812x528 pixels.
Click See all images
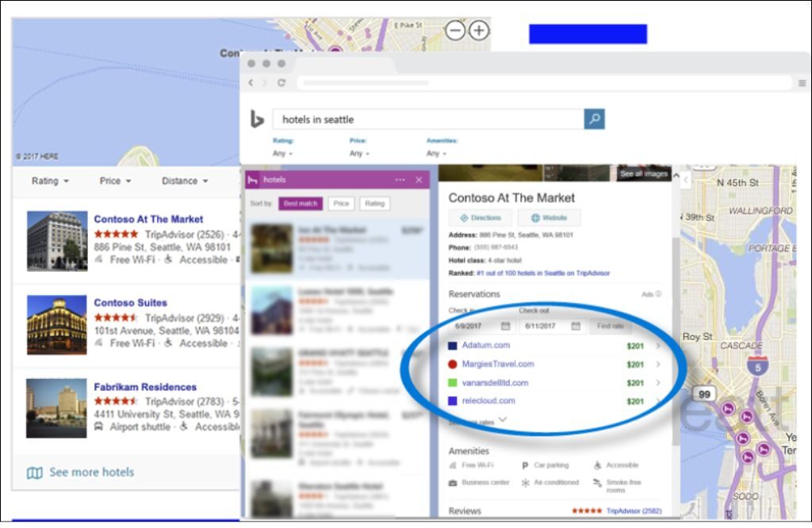click(x=644, y=174)
